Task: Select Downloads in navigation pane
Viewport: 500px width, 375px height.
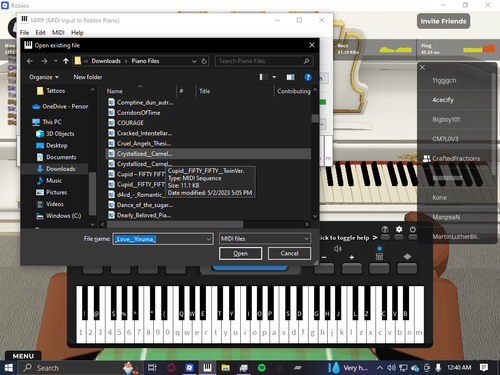Action: [x=56, y=169]
